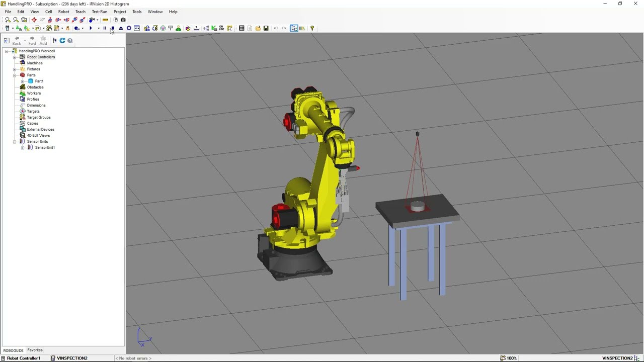Click the teach pendant flashlight icon
Screen dimensions: 644x362
(7, 28)
